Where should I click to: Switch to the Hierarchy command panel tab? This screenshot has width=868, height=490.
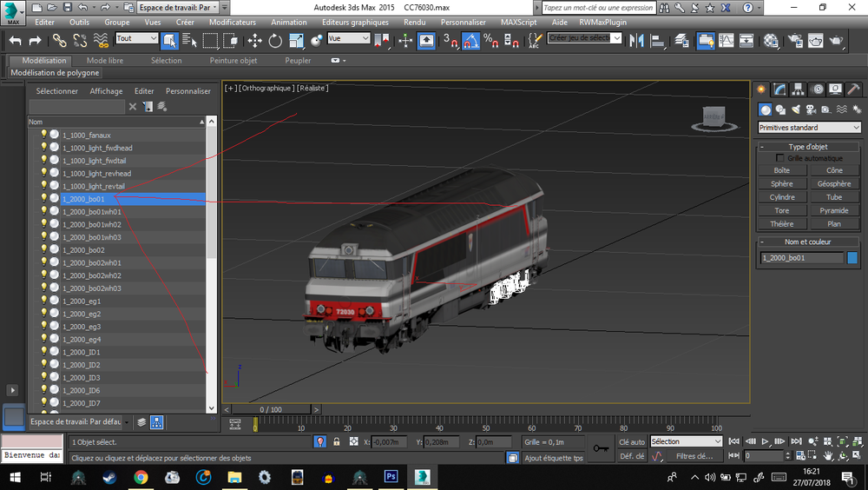(799, 89)
